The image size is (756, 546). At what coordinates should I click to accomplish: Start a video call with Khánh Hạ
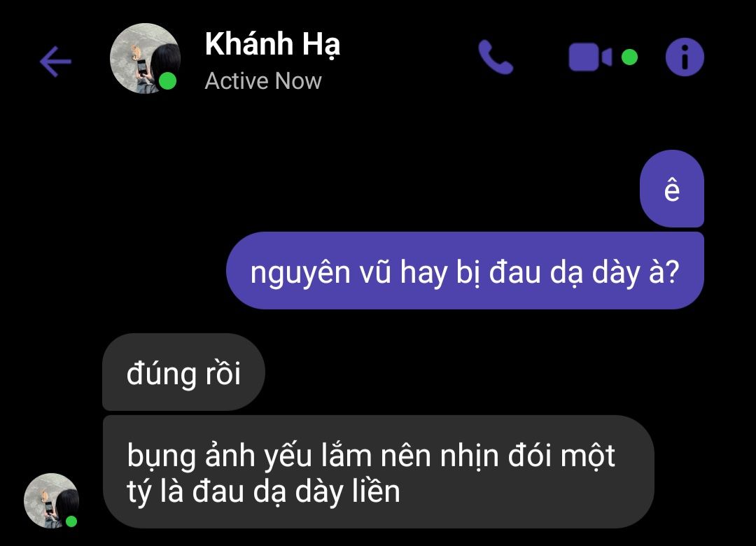[x=590, y=57]
